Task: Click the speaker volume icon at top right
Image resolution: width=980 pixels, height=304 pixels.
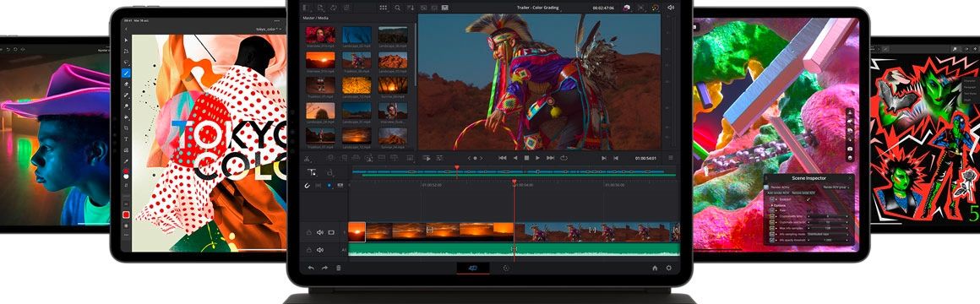Action: pos(671,8)
